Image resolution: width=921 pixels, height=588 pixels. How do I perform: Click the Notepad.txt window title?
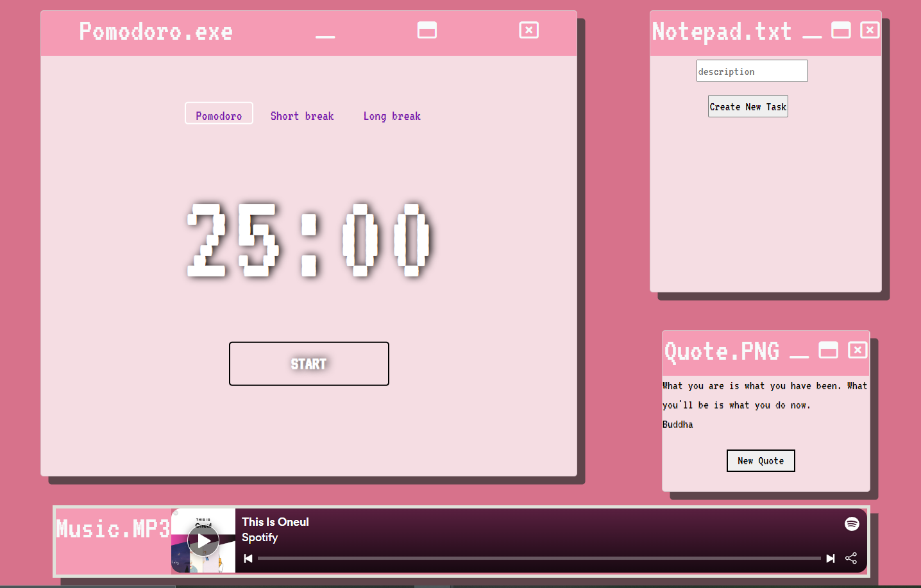[722, 31]
